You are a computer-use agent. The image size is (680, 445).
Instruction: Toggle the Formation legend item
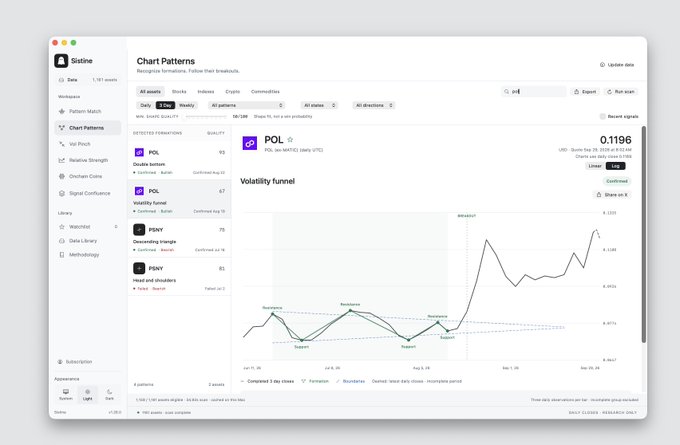coord(315,381)
